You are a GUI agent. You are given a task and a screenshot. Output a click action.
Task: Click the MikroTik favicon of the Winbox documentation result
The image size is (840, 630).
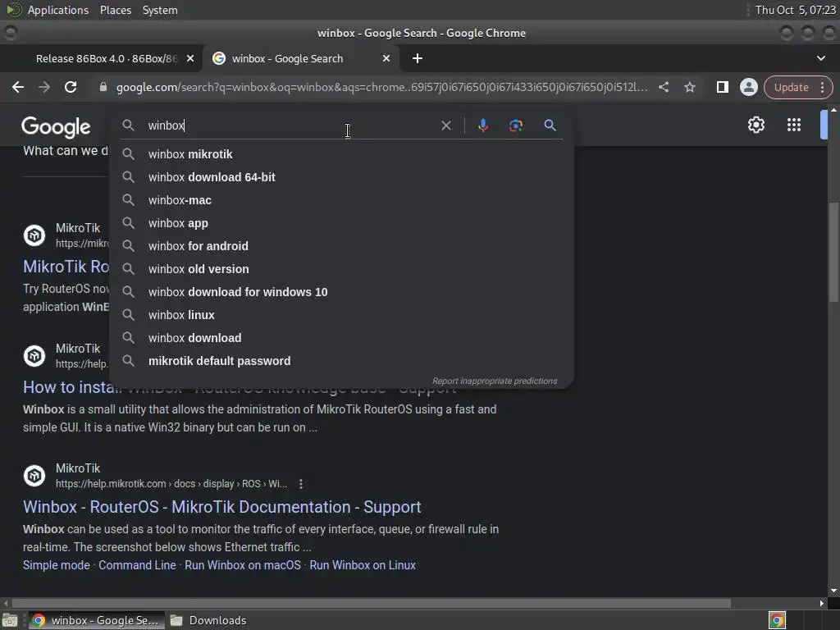tap(34, 476)
